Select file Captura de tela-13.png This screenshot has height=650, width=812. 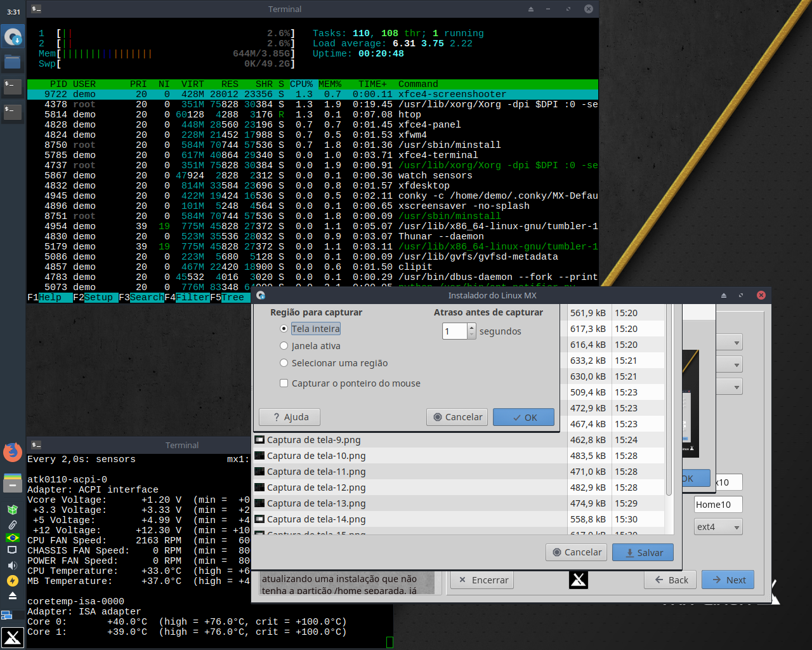[410, 503]
